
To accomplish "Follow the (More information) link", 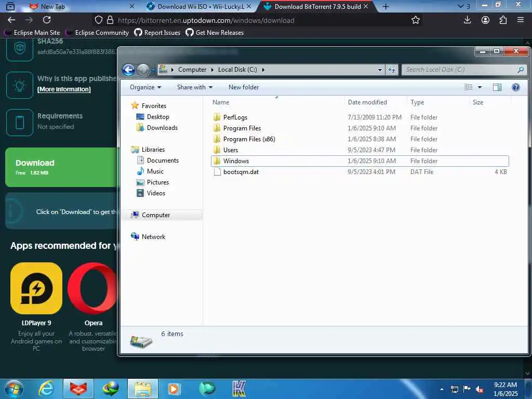I will point(64,89).
